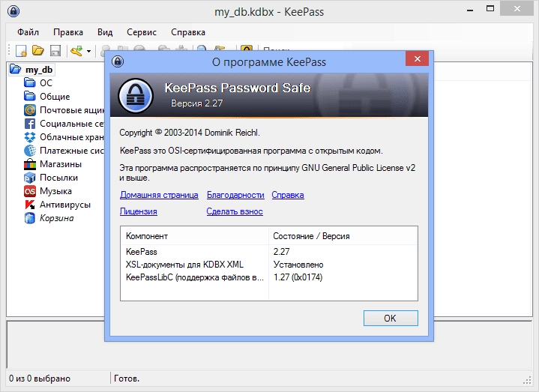
Task: Click the Компонент column header
Action: click(195, 236)
